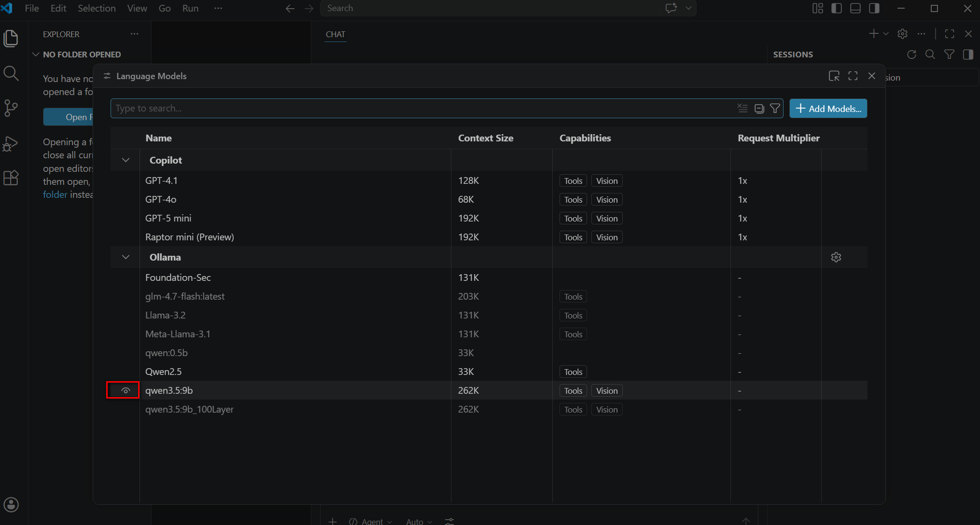Maximize the Language Models dialog
Screen dimensions: 980x525
click(853, 76)
